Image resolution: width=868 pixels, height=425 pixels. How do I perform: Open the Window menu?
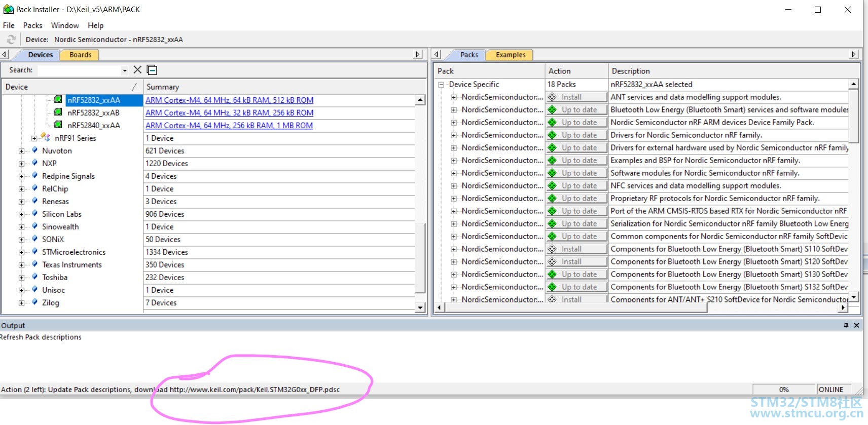pyautogui.click(x=65, y=25)
